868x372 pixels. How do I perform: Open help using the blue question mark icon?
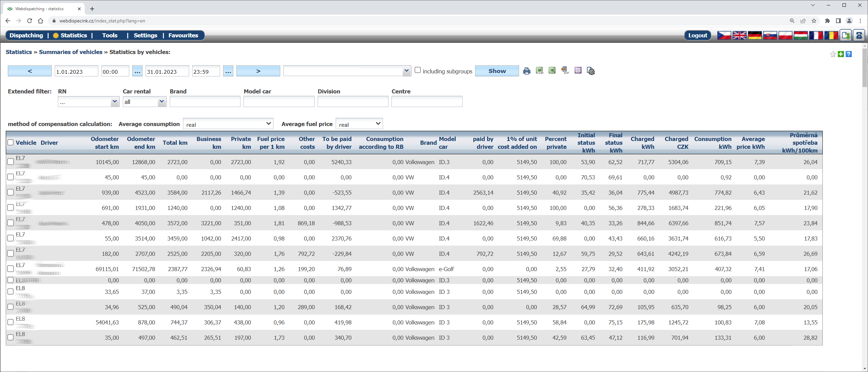pyautogui.click(x=848, y=54)
